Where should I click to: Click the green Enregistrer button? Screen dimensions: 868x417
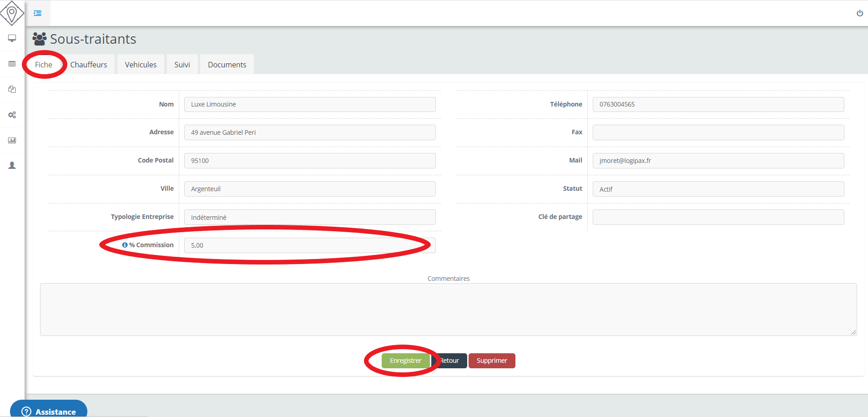[x=405, y=361]
